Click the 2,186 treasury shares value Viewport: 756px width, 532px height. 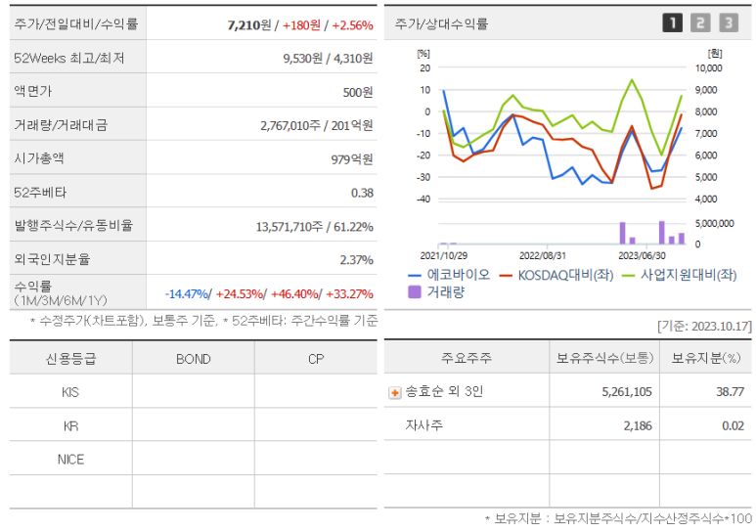point(638,425)
